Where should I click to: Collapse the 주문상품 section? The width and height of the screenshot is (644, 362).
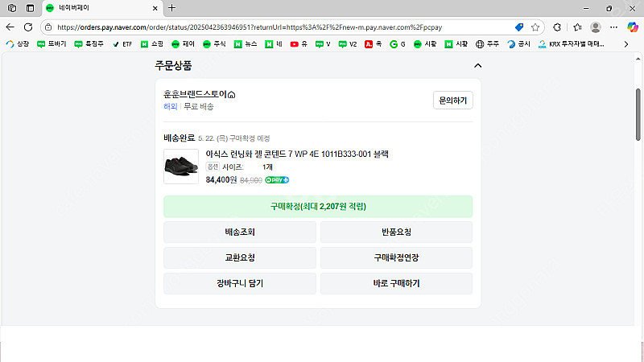point(477,66)
